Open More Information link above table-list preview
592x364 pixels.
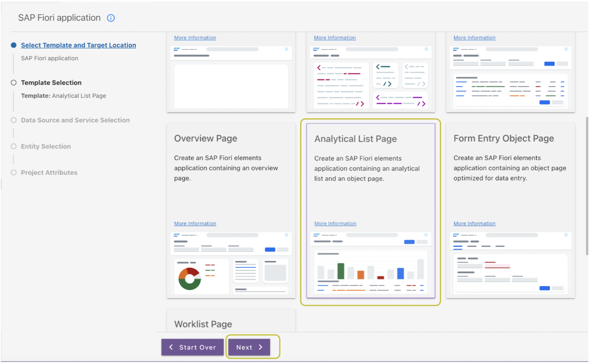click(x=475, y=38)
